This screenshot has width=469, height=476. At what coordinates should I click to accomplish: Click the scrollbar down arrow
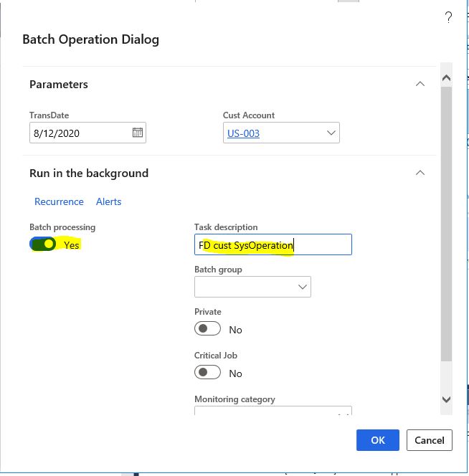click(x=446, y=399)
